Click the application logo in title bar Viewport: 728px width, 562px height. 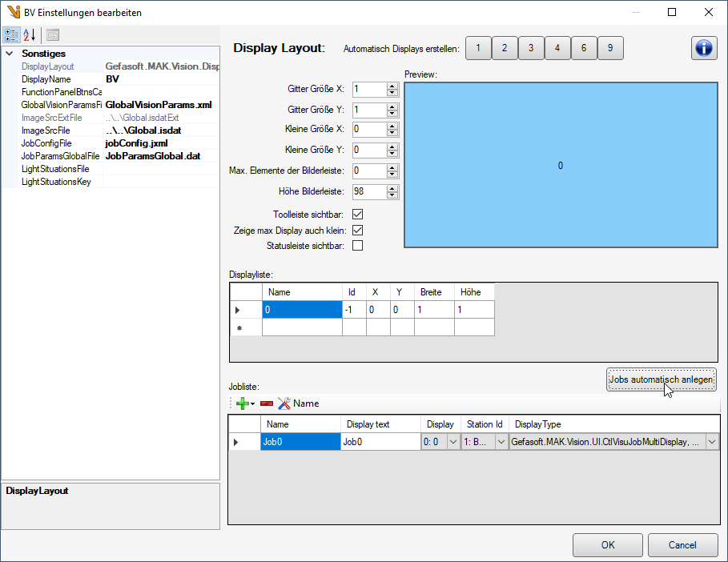(x=14, y=12)
